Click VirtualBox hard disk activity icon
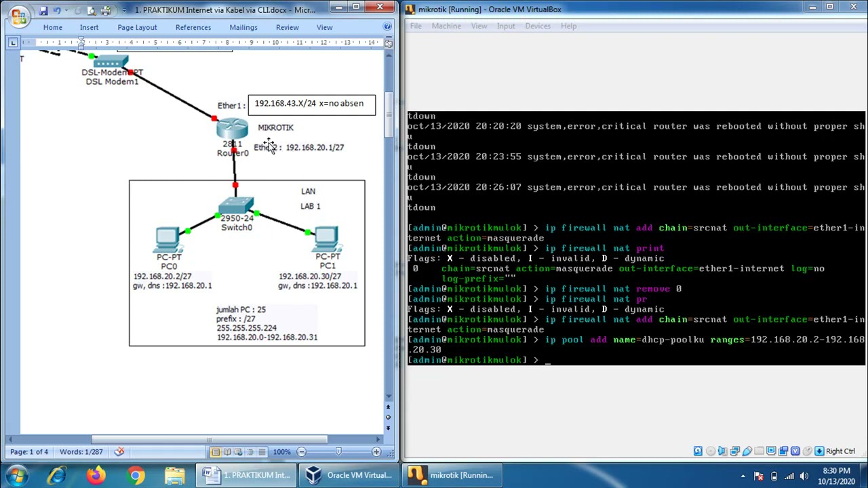This screenshot has width=868, height=488. coord(698,451)
